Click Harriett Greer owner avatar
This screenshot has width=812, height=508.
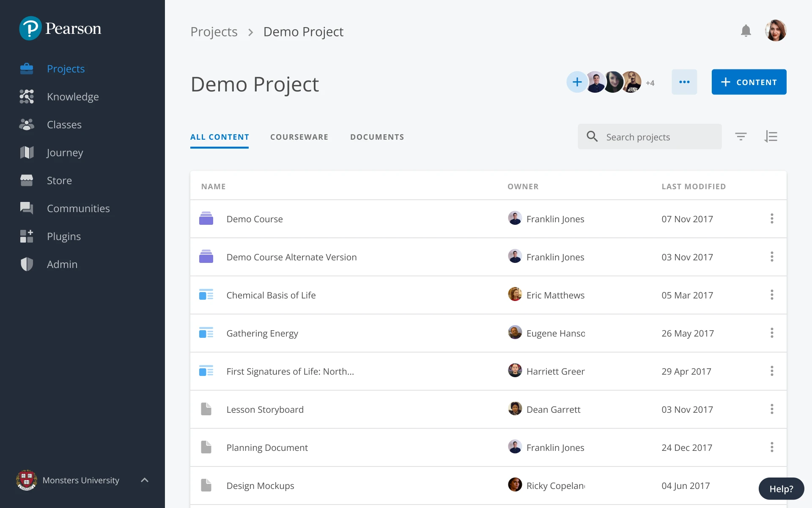pos(515,370)
